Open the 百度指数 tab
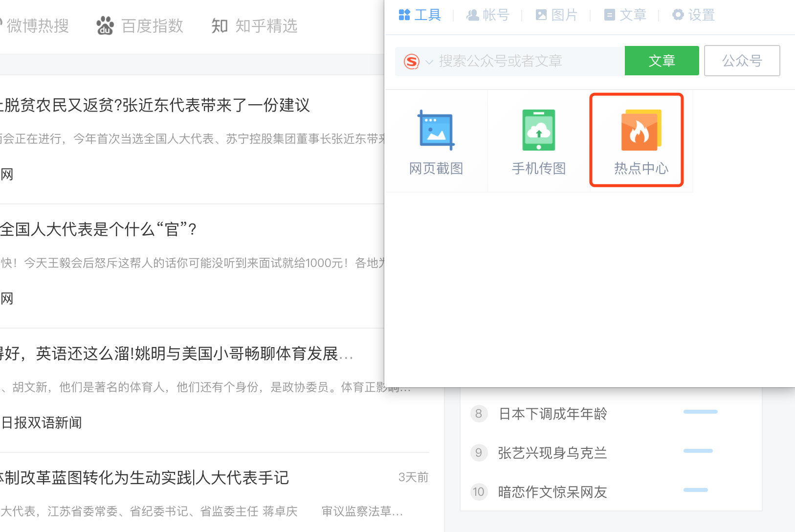Viewport: 795px width, 532px height. (x=140, y=26)
